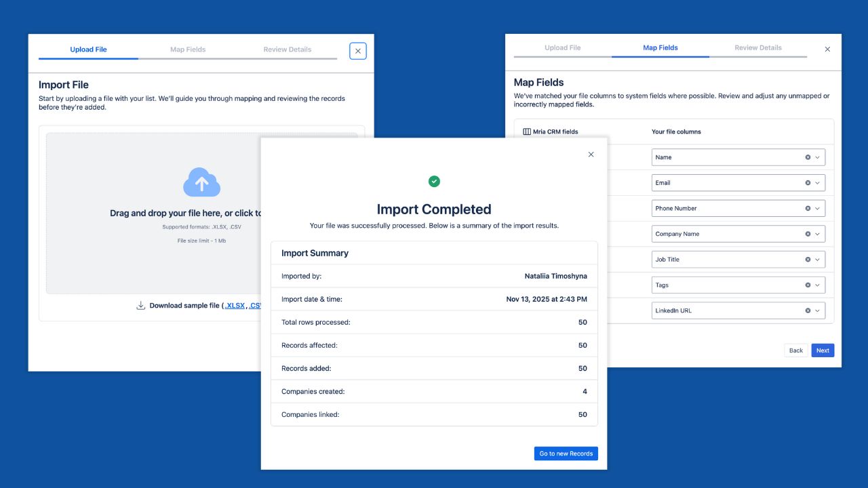
Task: Expand the Job Title column dropdown
Action: click(818, 260)
